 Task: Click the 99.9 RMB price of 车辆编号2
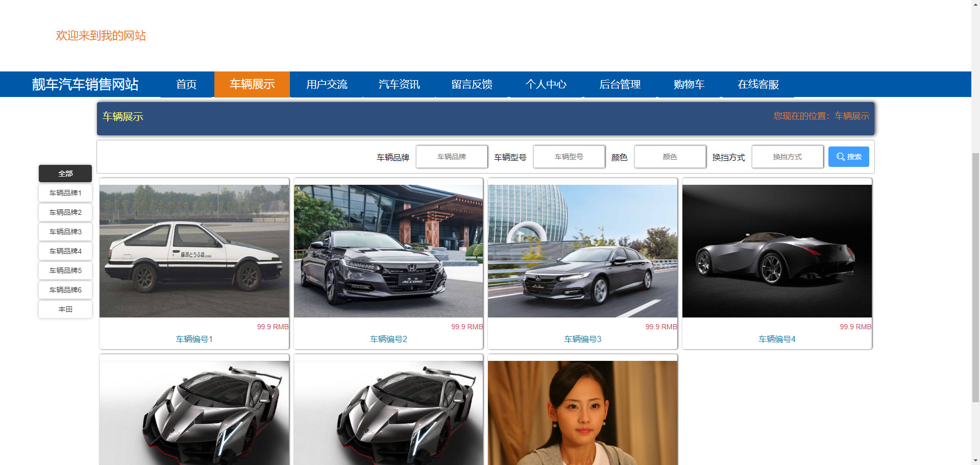coord(467,327)
